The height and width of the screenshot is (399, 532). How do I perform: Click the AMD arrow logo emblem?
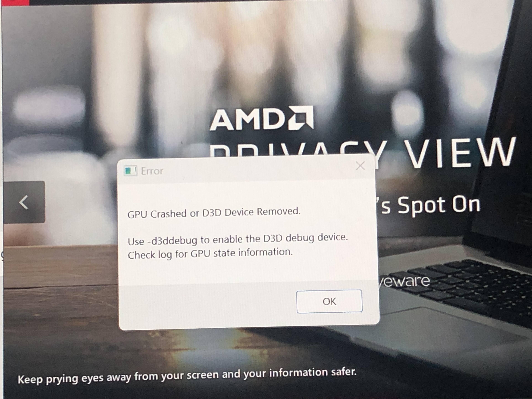click(301, 118)
